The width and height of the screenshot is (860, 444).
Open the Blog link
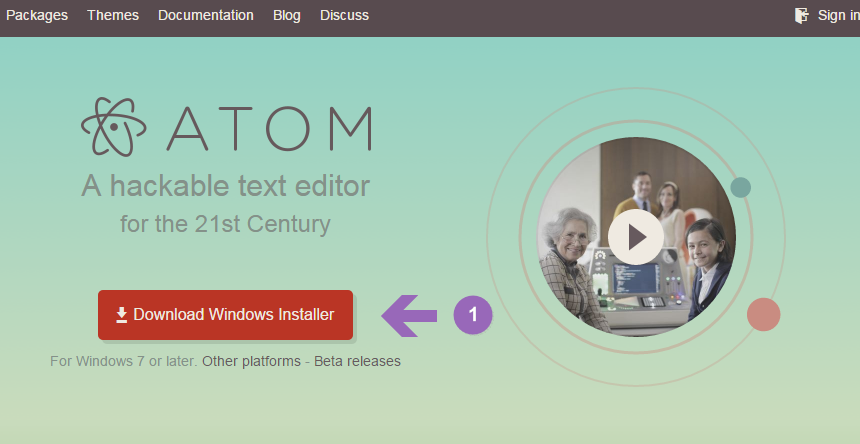(x=287, y=15)
